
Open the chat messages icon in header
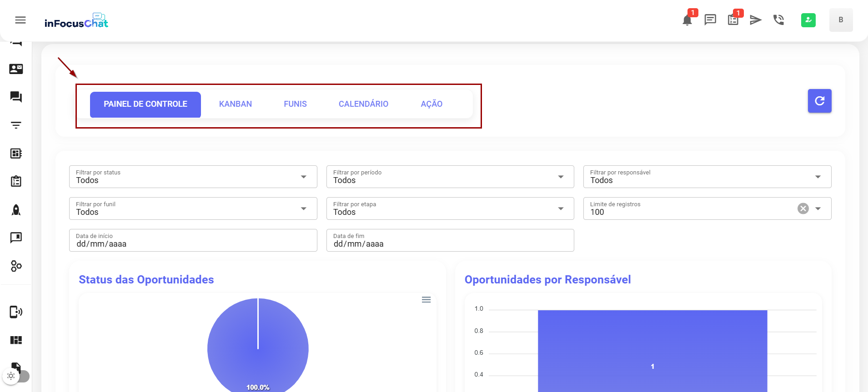pos(710,20)
